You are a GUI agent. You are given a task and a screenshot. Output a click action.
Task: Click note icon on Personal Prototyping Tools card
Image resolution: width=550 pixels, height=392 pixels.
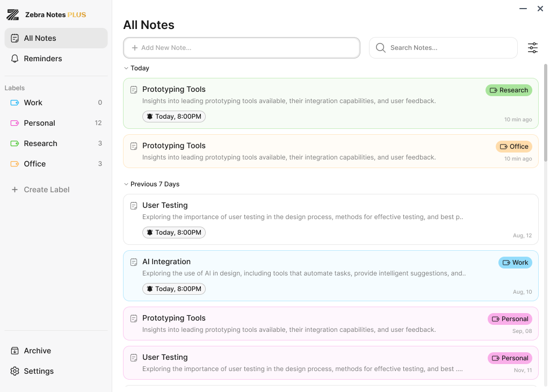(x=134, y=319)
